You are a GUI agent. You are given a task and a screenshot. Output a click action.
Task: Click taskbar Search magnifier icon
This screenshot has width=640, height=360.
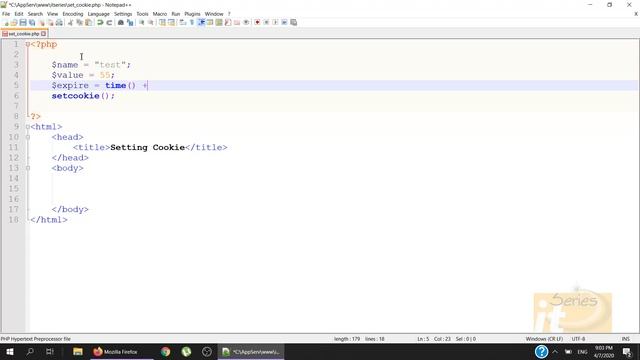click(30, 351)
